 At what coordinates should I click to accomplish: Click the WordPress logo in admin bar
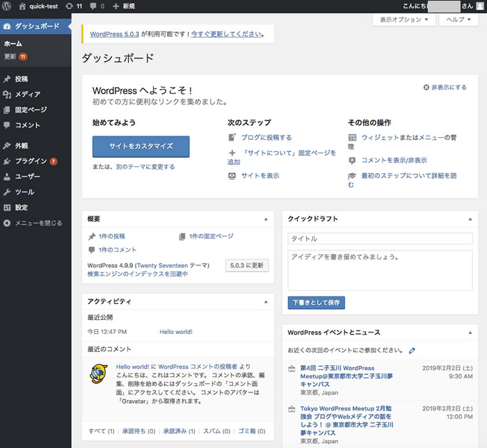pos(7,6)
